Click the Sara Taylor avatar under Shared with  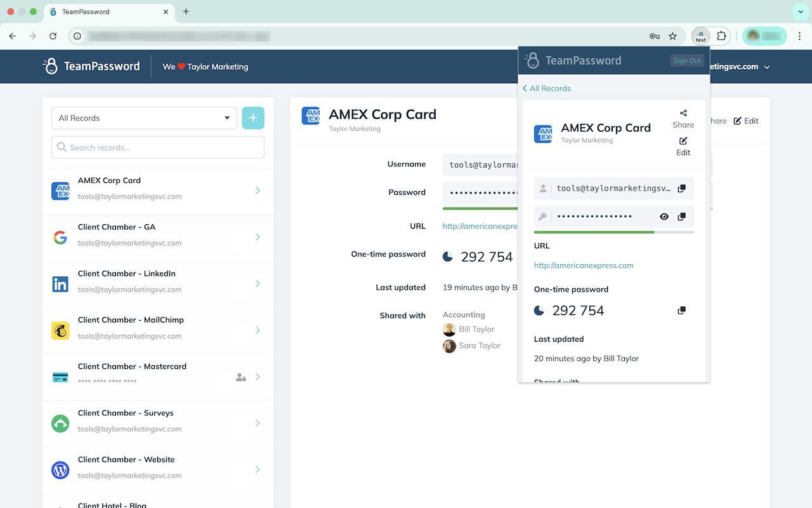[x=449, y=346]
